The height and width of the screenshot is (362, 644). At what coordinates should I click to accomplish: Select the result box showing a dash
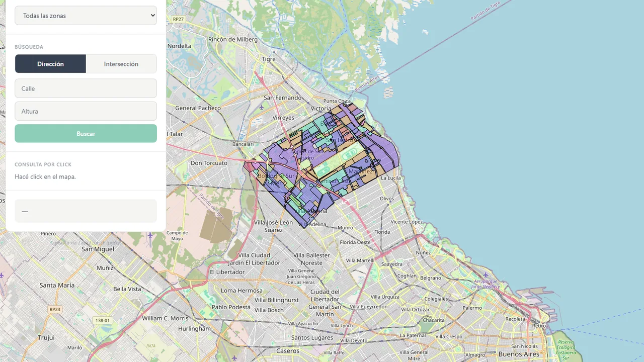point(86,211)
